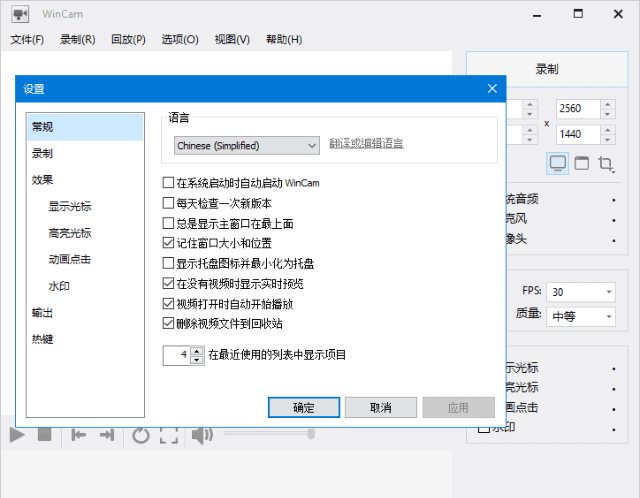Screen dimensions: 640x498
Task: Open the 视图(V) menu
Action: point(232,39)
